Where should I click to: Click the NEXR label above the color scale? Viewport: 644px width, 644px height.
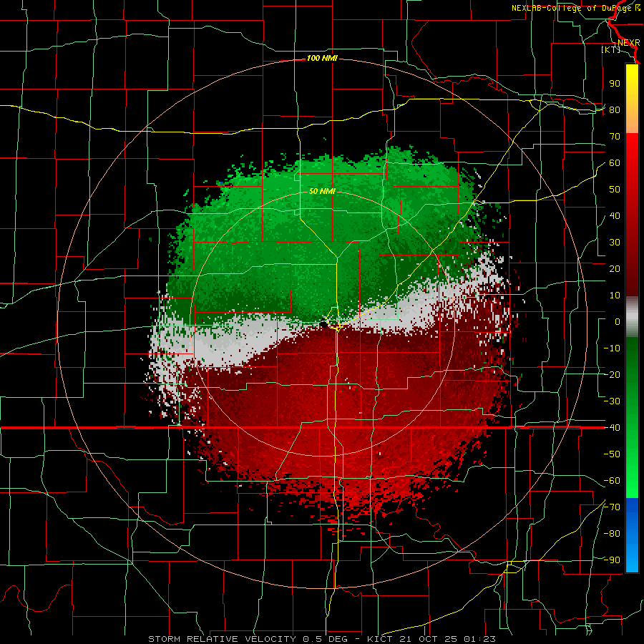coord(629,43)
